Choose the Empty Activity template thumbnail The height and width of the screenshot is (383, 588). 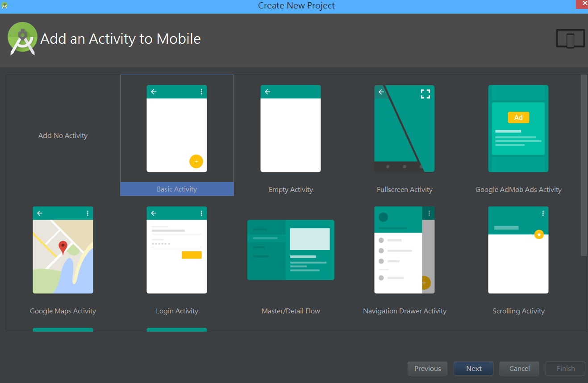[x=291, y=129]
